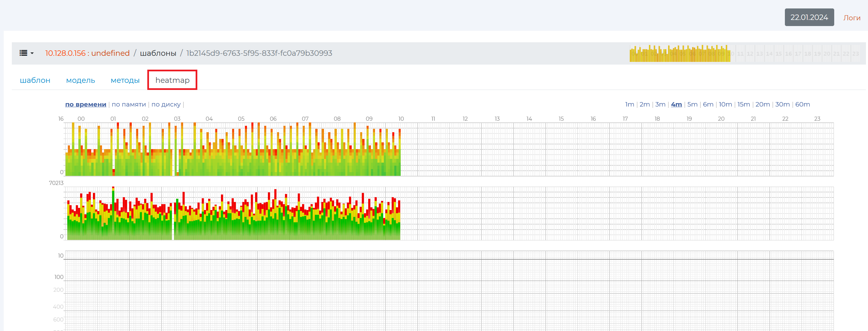Click the шаблоны breadcrumb link
The image size is (868, 331).
(x=158, y=53)
